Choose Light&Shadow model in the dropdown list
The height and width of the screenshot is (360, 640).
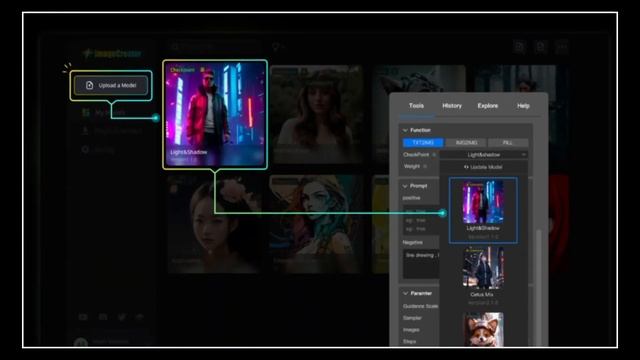click(483, 210)
